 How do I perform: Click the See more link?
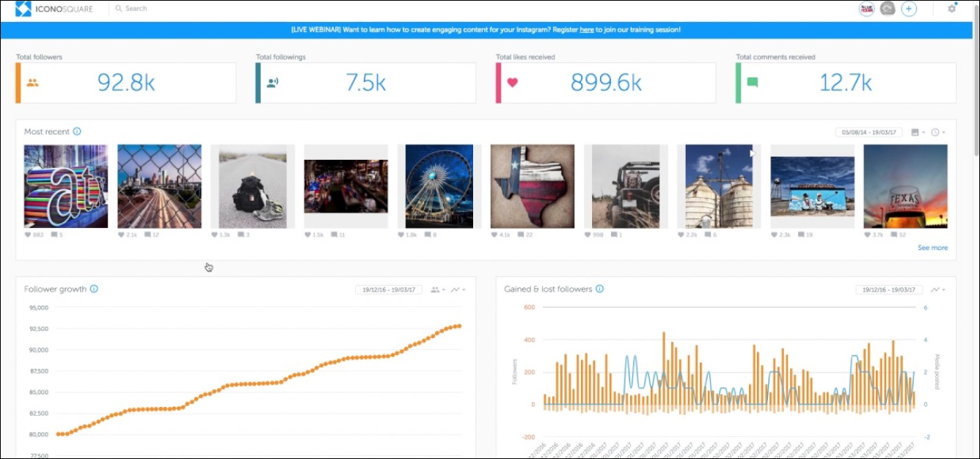pyautogui.click(x=932, y=248)
